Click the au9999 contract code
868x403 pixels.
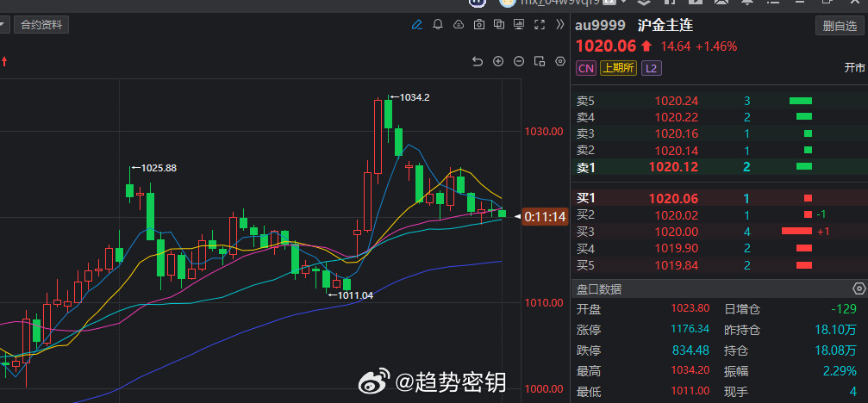point(600,26)
